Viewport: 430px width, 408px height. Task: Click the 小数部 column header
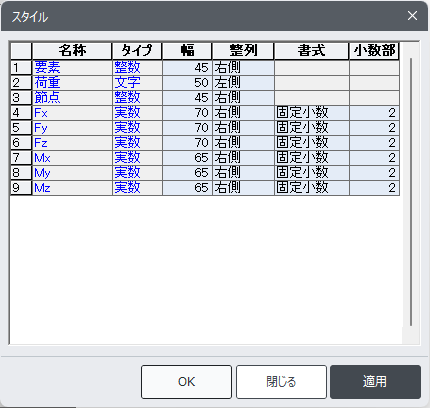tap(374, 51)
